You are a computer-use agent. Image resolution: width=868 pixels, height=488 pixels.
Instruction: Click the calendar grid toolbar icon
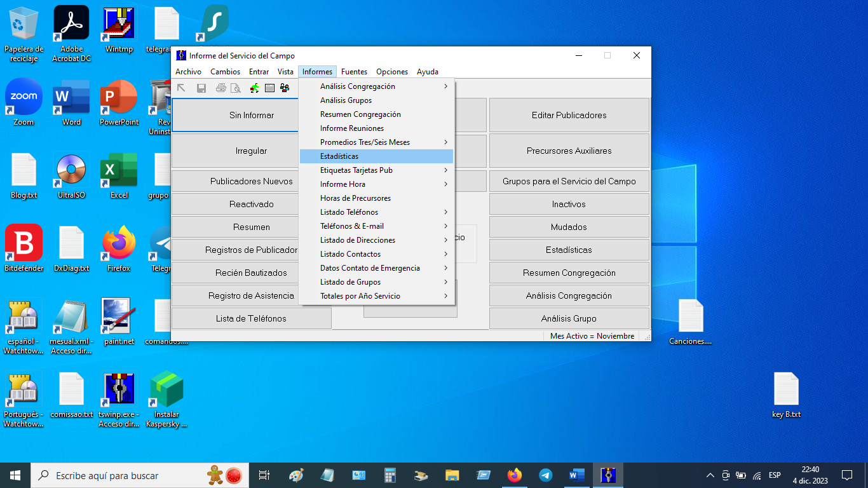point(269,88)
